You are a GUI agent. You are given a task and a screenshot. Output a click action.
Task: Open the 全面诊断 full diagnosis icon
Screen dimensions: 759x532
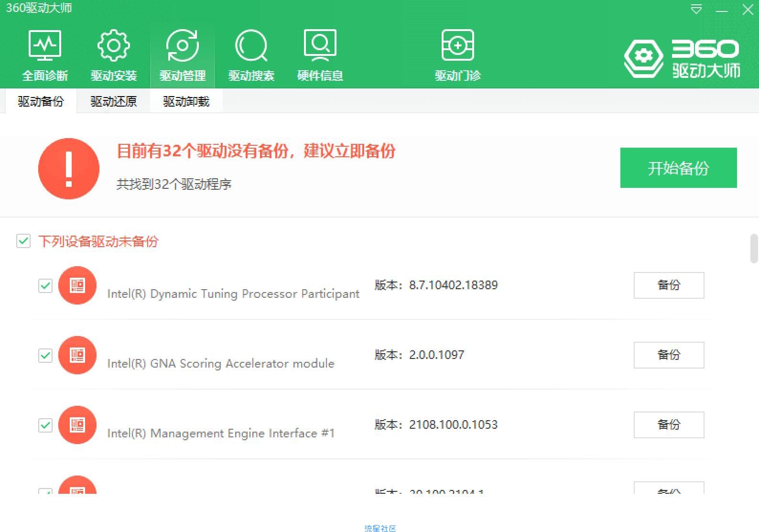(45, 45)
